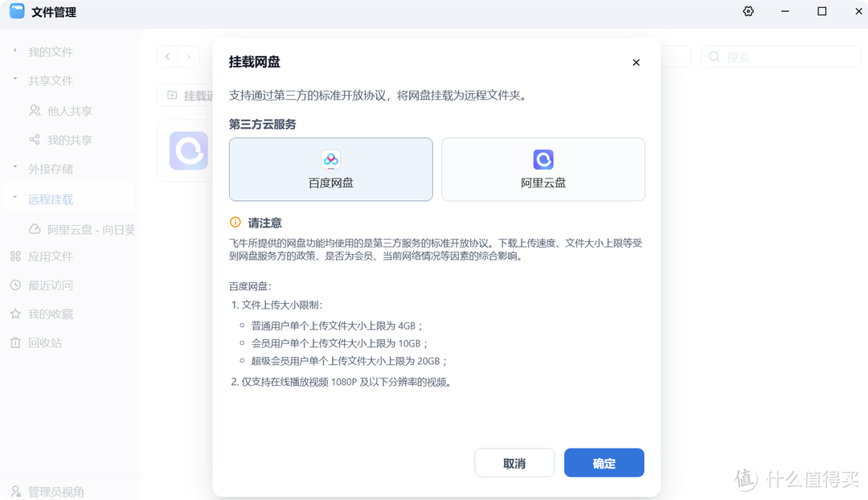Collapse the 外接存储 section
Screen dimensions: 868x500
click(15, 169)
